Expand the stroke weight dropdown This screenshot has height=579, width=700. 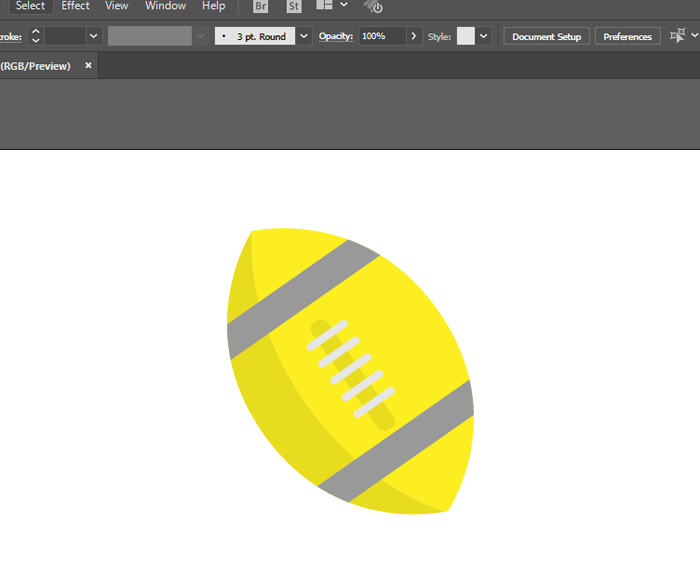pyautogui.click(x=94, y=36)
